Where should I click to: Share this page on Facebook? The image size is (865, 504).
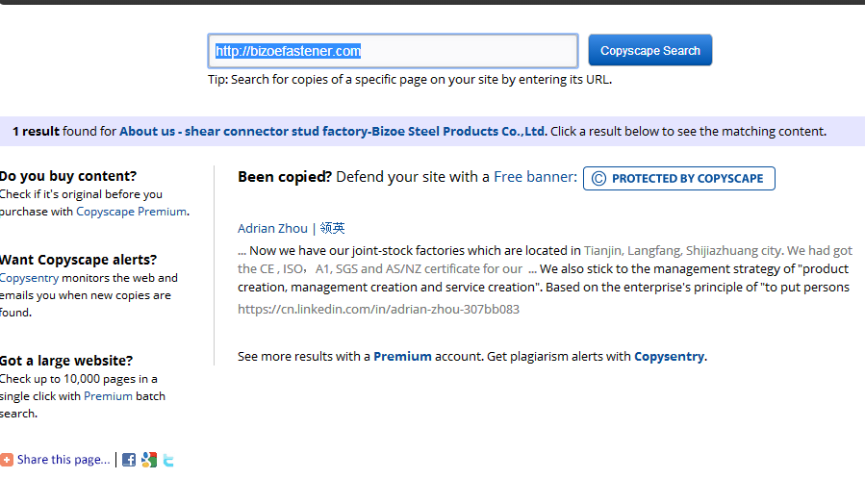tap(129, 460)
